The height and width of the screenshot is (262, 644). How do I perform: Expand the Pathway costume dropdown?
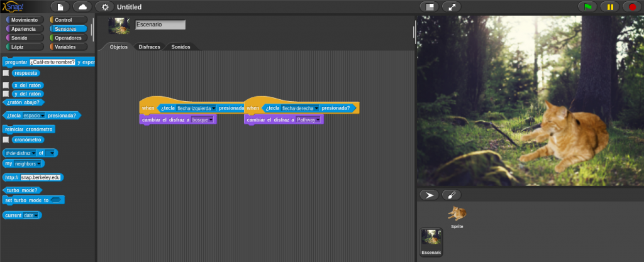pyautogui.click(x=318, y=120)
